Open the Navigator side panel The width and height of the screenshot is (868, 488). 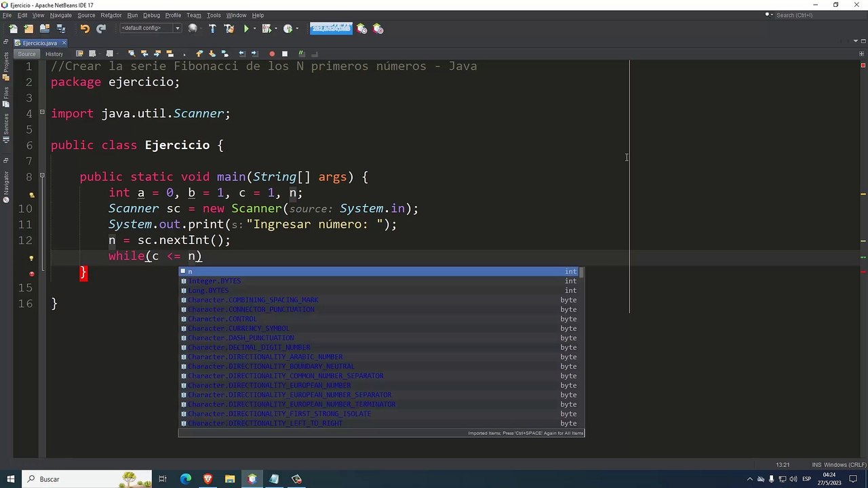(6, 186)
